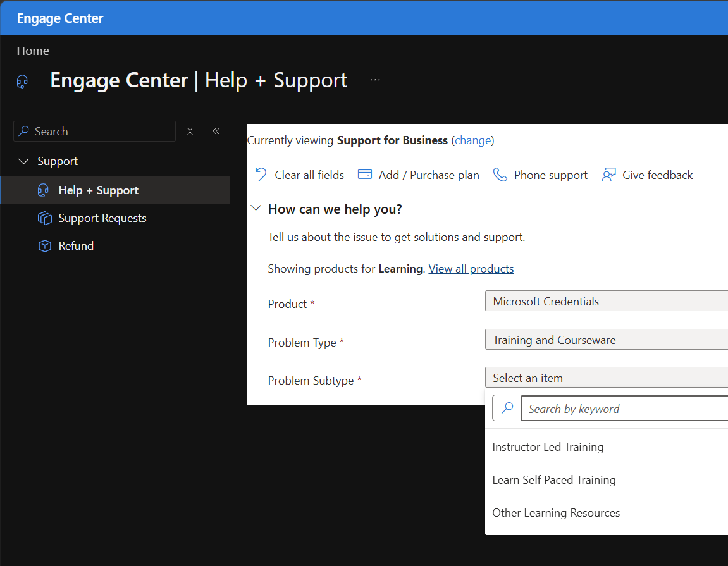
Task: Click the Phone support label
Action: 551,175
